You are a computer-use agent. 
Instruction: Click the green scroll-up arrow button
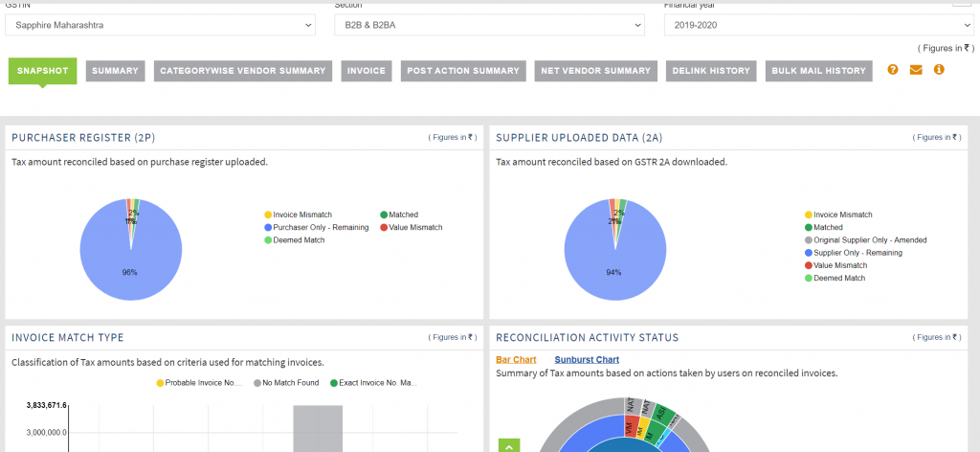(x=509, y=445)
